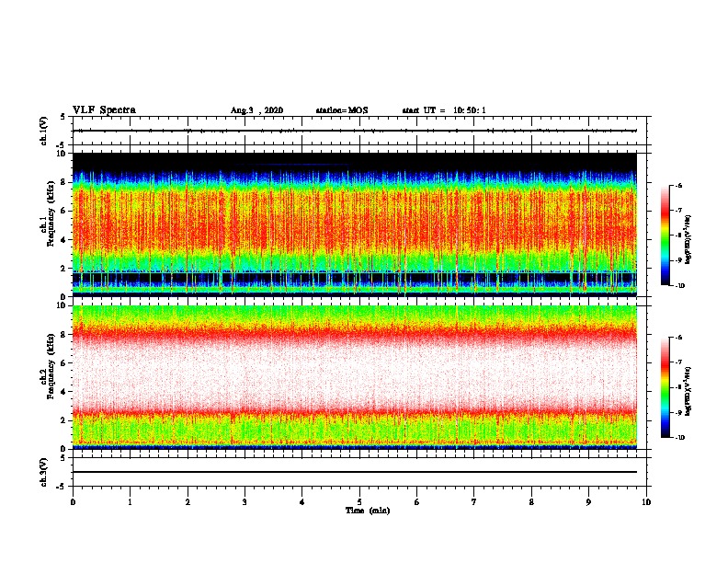Viewport: 728px width, 563px height.
Task: Click the time axis tick label "10" below ch.3
Action: click(646, 502)
